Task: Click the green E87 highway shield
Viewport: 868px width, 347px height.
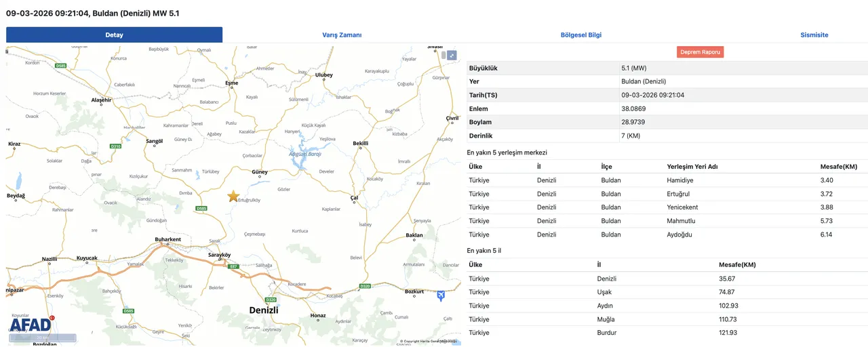Action: click(234, 267)
